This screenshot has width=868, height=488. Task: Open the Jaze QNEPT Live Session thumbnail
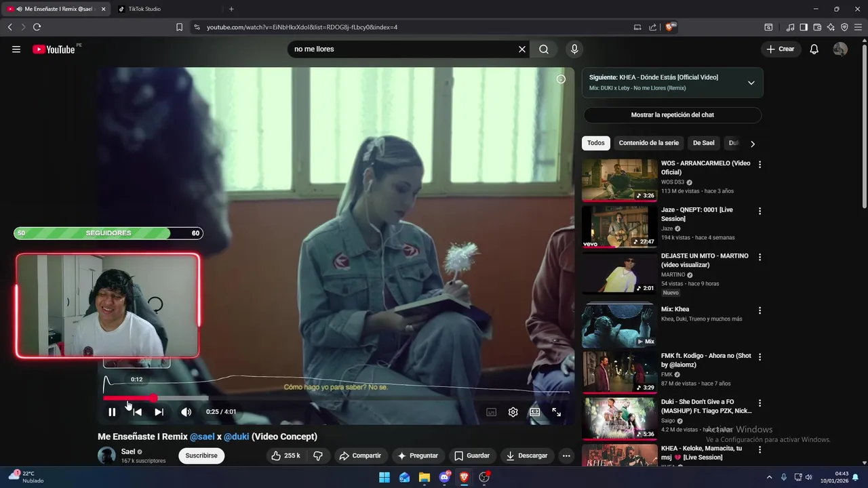(x=620, y=227)
